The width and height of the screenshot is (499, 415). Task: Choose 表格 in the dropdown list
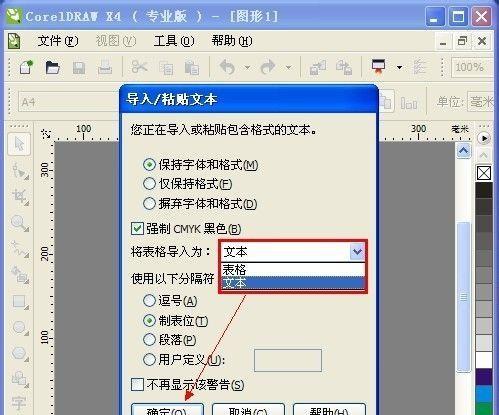click(293, 269)
